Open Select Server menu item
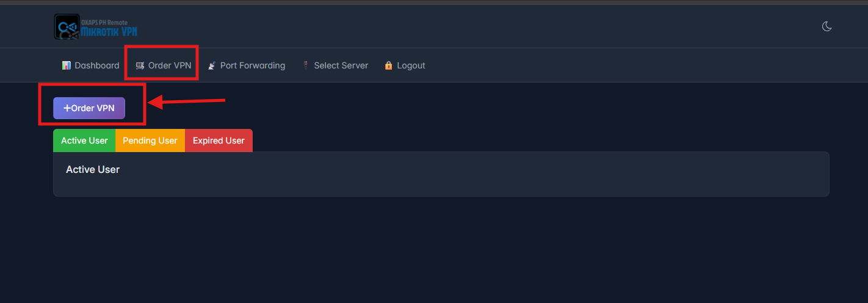 tap(335, 65)
